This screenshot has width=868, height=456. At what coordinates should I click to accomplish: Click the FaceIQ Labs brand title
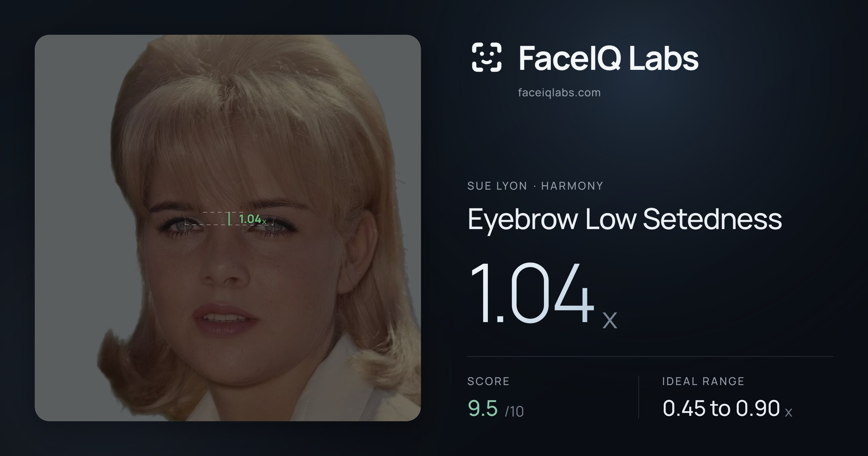coord(608,58)
